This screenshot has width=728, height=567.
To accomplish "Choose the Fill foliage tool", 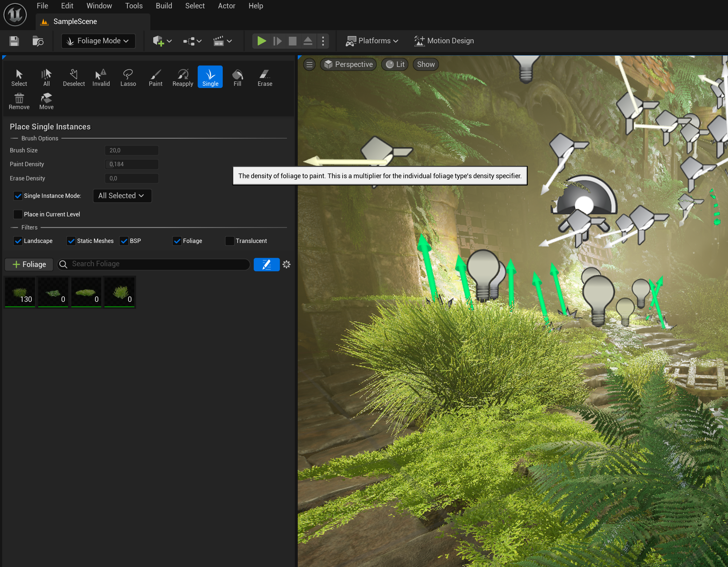I will (x=237, y=77).
